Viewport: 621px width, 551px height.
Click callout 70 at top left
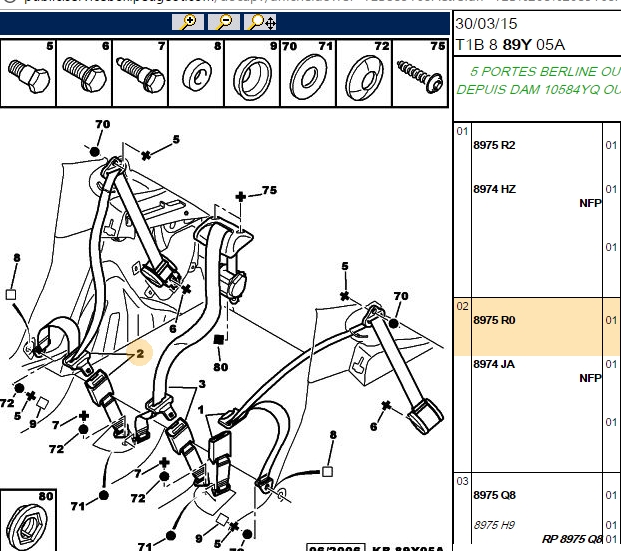point(103,124)
